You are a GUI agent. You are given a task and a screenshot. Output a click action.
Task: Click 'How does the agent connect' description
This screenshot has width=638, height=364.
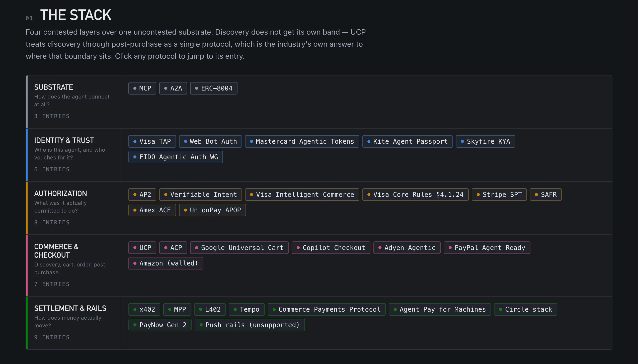pyautogui.click(x=72, y=101)
